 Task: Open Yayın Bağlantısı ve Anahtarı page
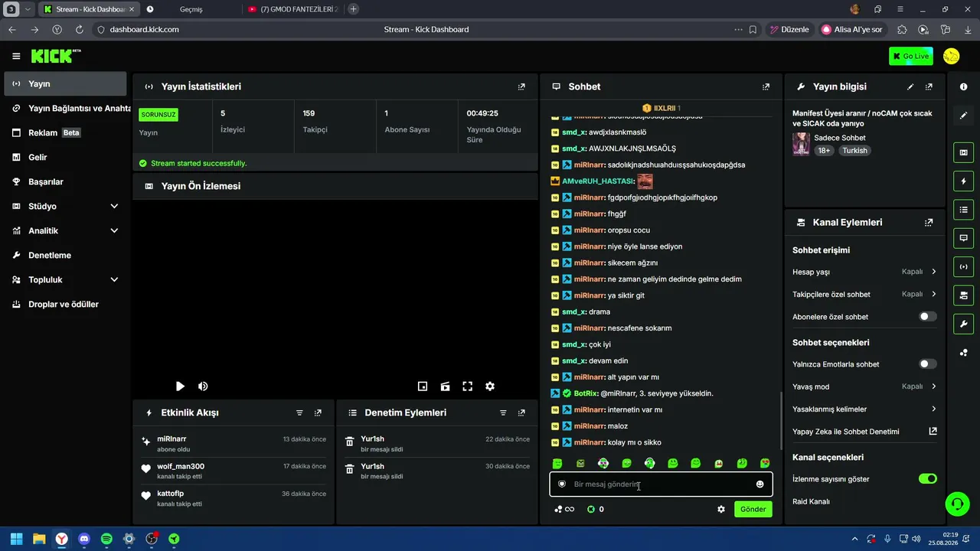(x=65, y=109)
